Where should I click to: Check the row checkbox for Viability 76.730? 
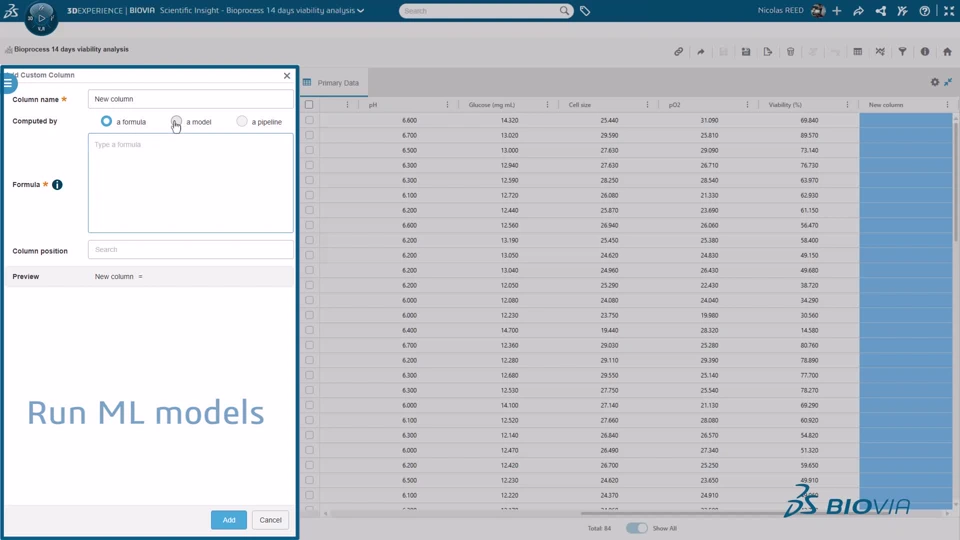tap(309, 165)
